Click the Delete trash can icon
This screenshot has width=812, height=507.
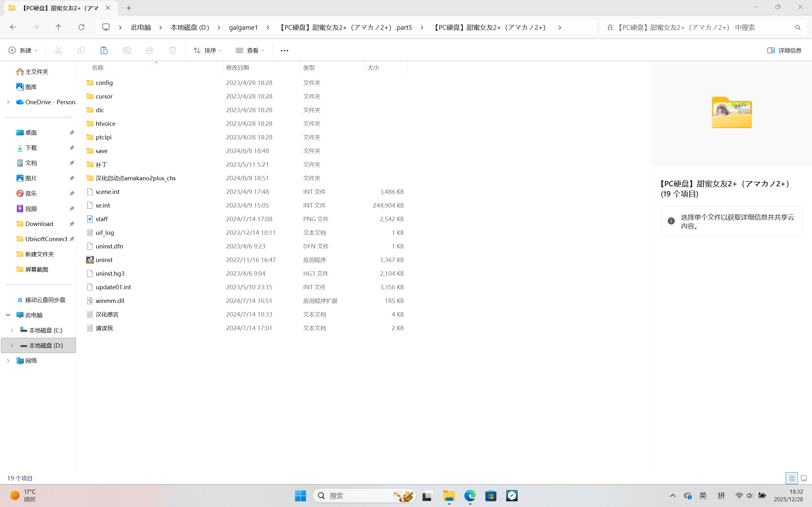(x=172, y=50)
